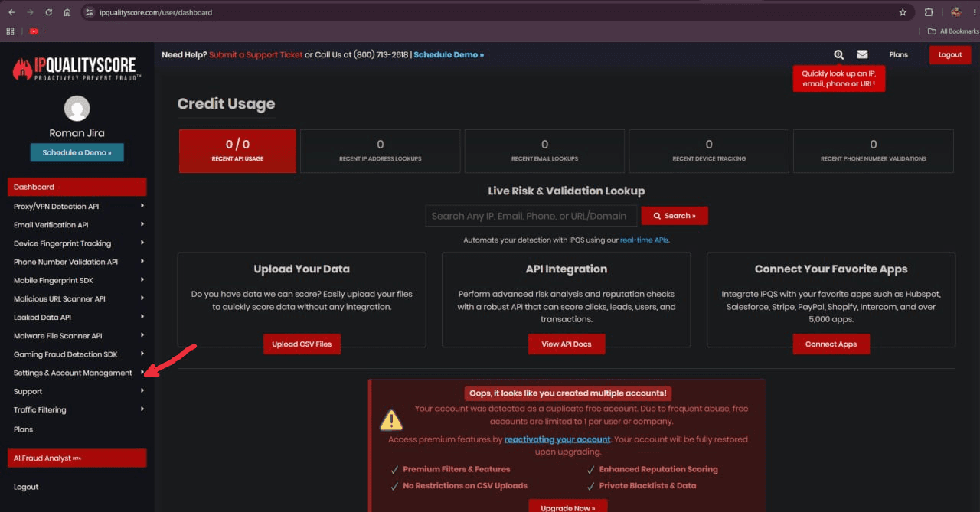The width and height of the screenshot is (980, 512).
Task: Focus the IP, Email, Phone search field
Action: click(531, 216)
